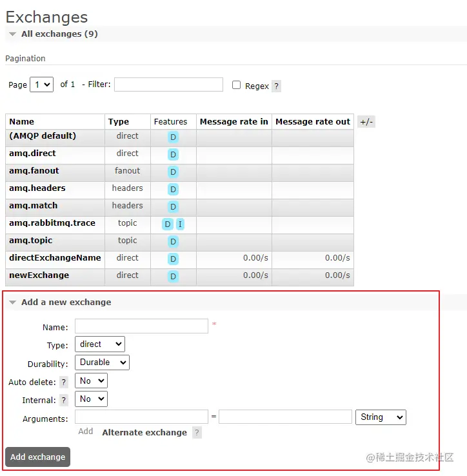Image resolution: width=467 pixels, height=476 pixels.
Task: Show help for Auto delete
Action: 63,382
